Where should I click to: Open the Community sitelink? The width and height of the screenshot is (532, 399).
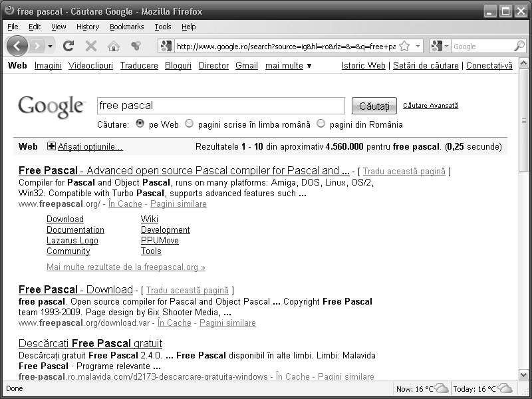coord(68,251)
